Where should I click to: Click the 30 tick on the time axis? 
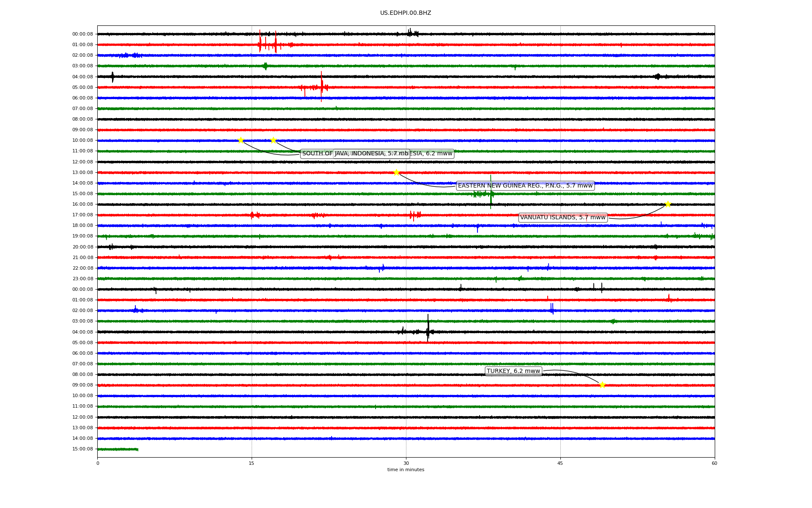coord(406,463)
